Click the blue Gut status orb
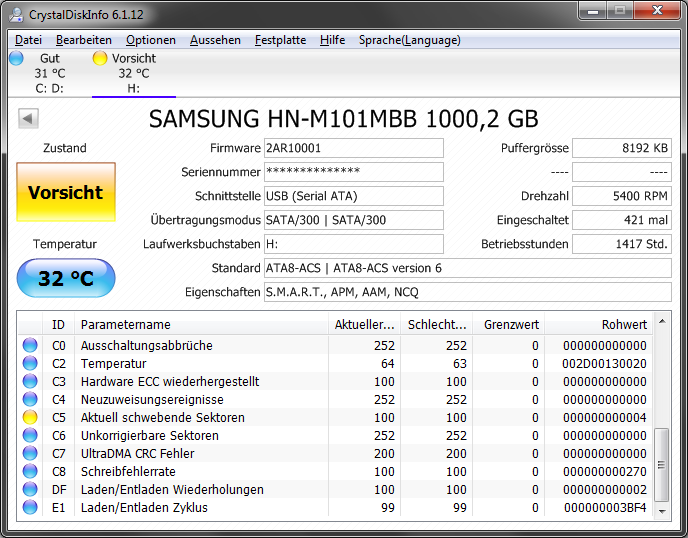Viewport: 688px width, 538px height. click(16, 58)
